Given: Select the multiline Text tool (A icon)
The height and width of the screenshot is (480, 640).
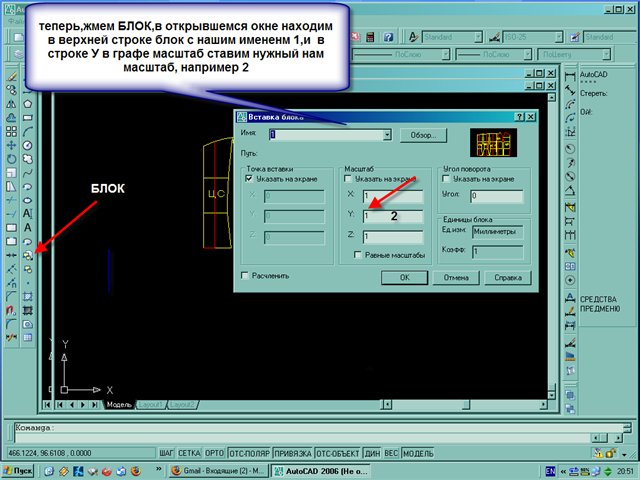Looking at the screenshot, I should (27, 213).
